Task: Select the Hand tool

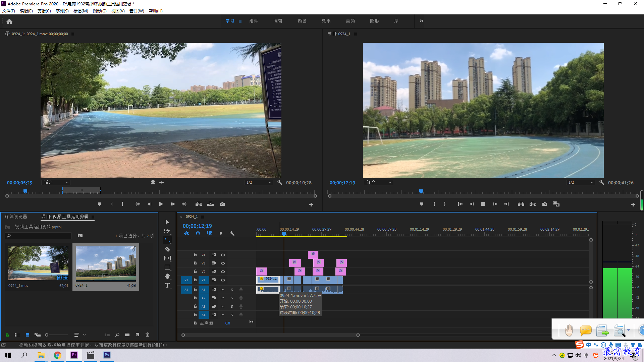Action: tap(167, 276)
